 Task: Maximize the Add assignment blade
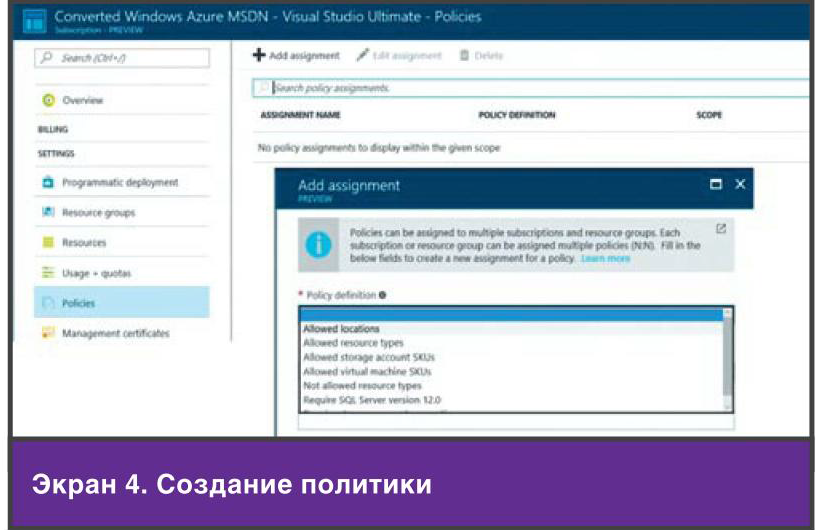coord(716,184)
